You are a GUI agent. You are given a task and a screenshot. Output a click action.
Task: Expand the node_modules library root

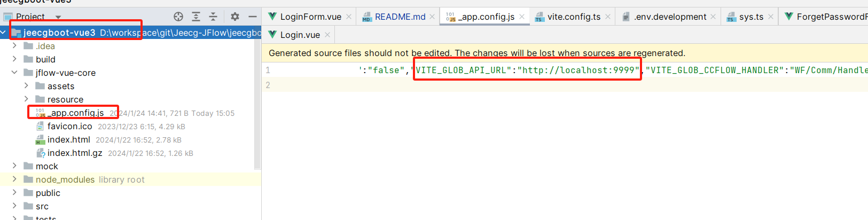click(14, 179)
